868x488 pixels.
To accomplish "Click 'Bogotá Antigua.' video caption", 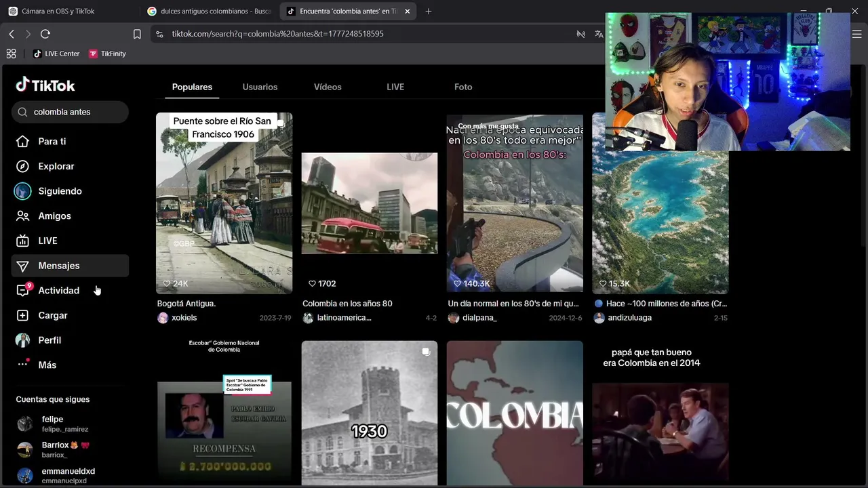I will tap(186, 304).
